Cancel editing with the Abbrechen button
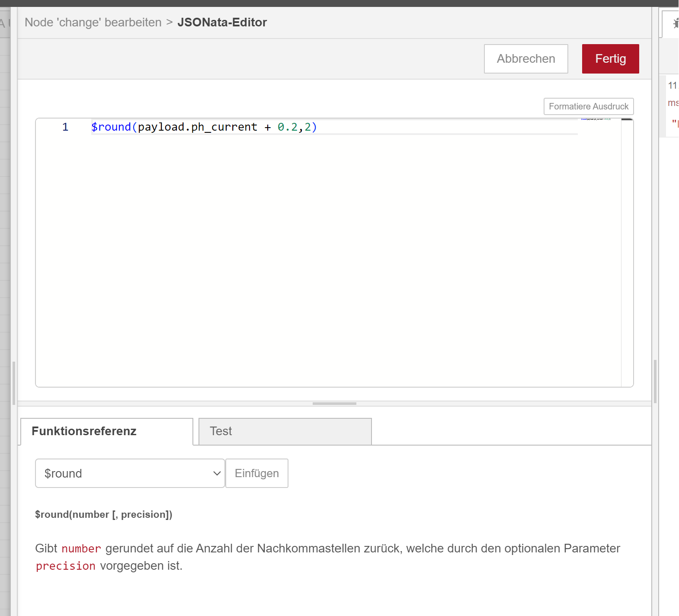 (525, 59)
